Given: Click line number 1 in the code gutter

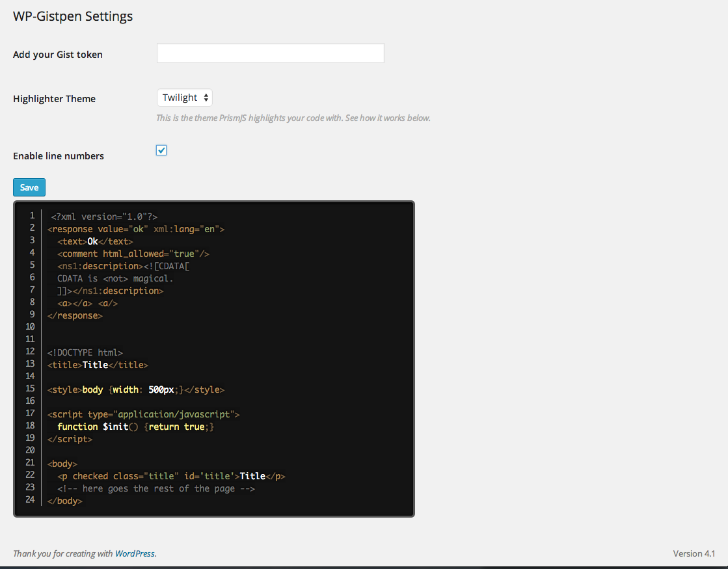Looking at the screenshot, I should click(x=32, y=215).
